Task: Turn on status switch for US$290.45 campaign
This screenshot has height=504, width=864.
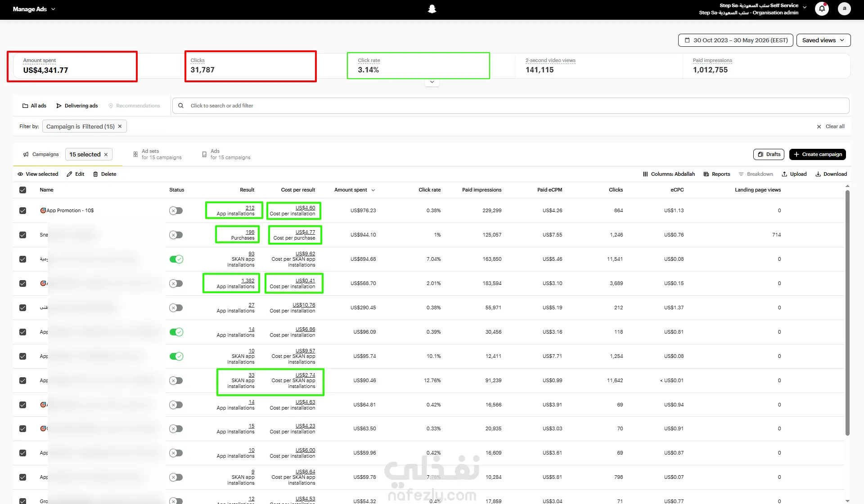Action: [176, 308]
